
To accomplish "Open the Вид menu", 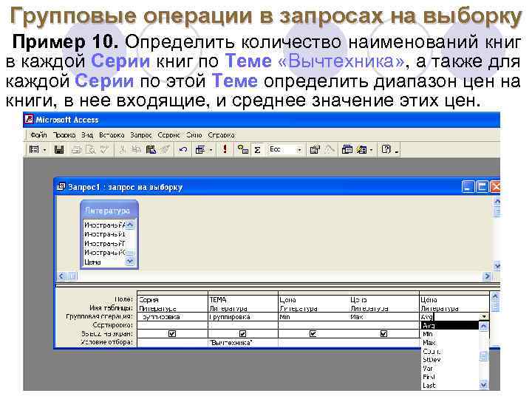I will [87, 135].
